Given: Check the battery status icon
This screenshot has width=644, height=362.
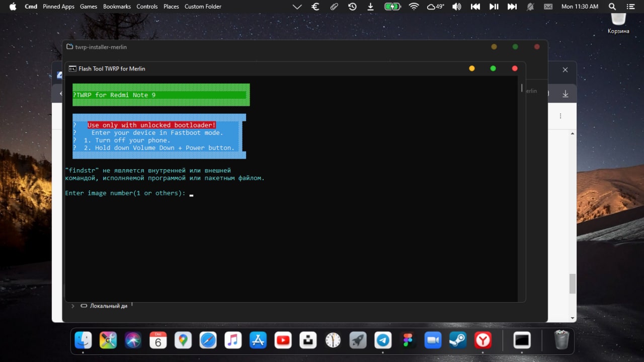Looking at the screenshot, I should coord(392,7).
